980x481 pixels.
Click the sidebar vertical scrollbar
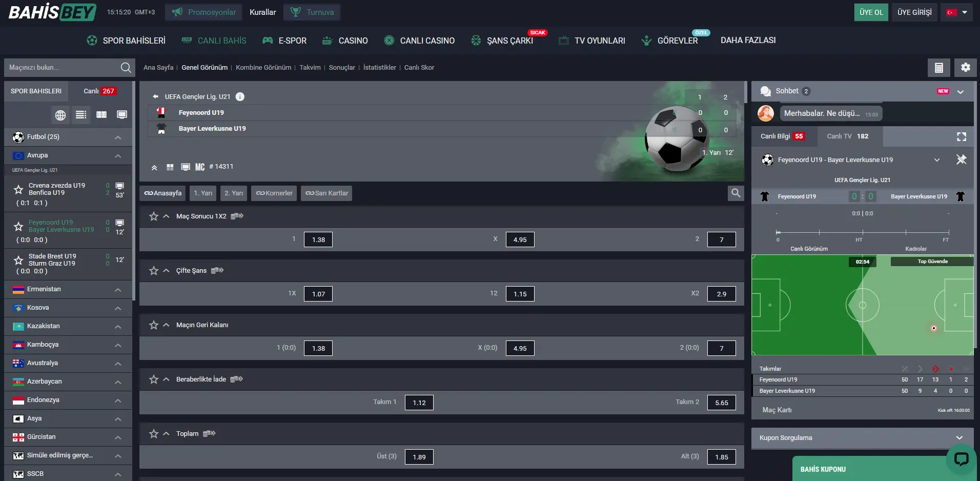[134, 191]
